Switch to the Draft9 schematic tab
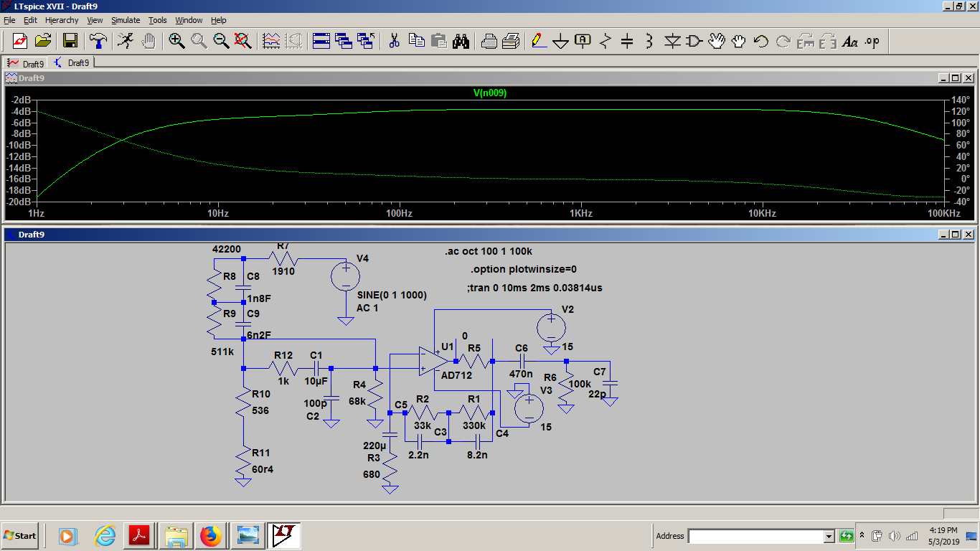The image size is (980, 551). coord(72,63)
